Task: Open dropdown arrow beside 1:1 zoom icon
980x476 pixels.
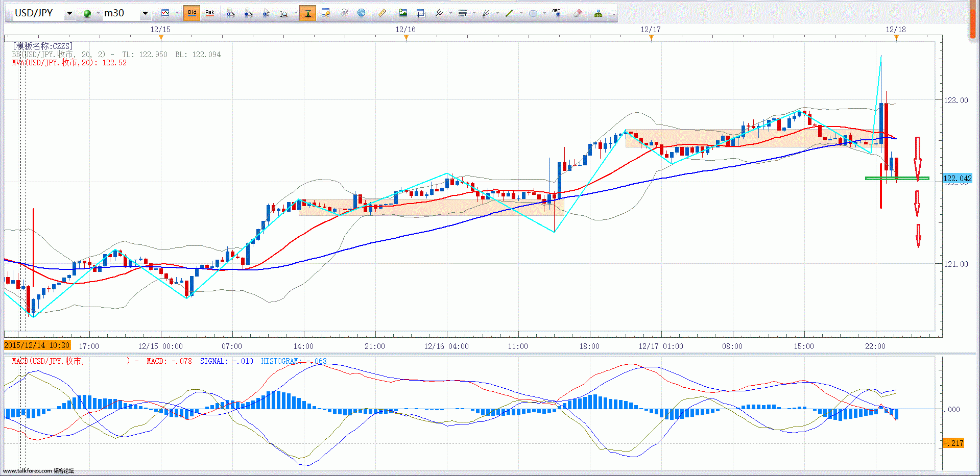Action: pos(296,13)
